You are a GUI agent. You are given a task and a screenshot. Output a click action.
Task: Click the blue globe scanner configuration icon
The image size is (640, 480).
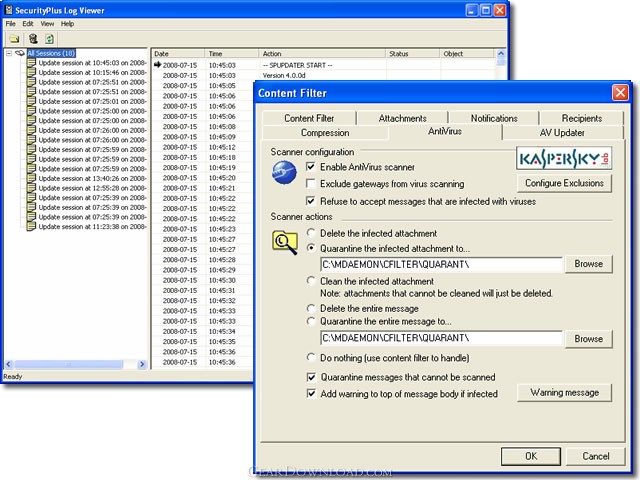284,172
